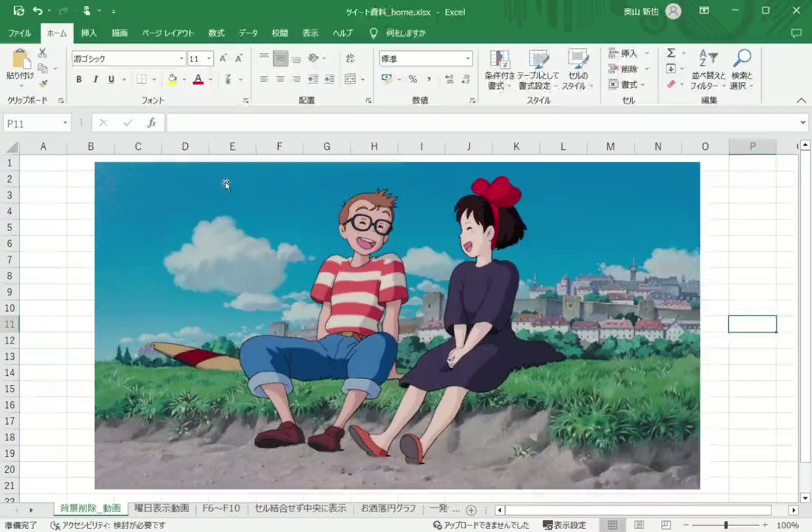
Task: Click the Undo arrow in Quick Access toolbar
Action: click(37, 11)
